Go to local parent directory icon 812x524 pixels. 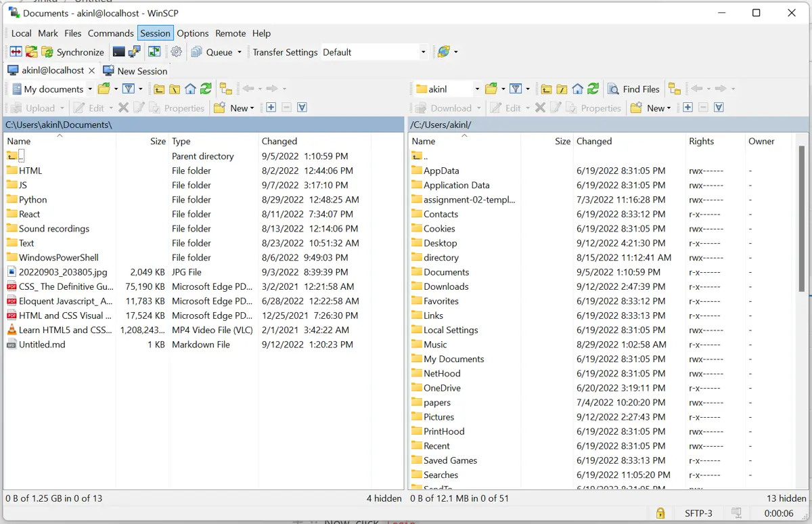tap(159, 89)
